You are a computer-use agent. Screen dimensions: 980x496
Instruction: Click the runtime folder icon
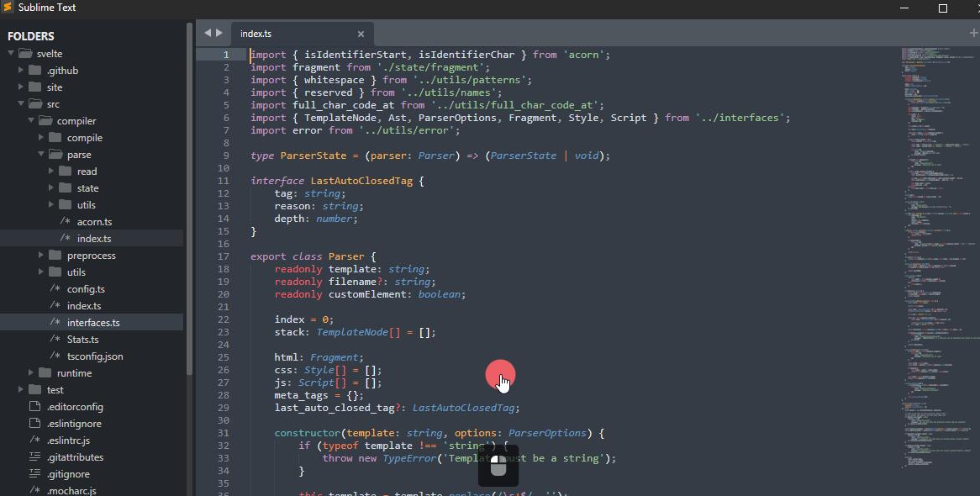[45, 372]
